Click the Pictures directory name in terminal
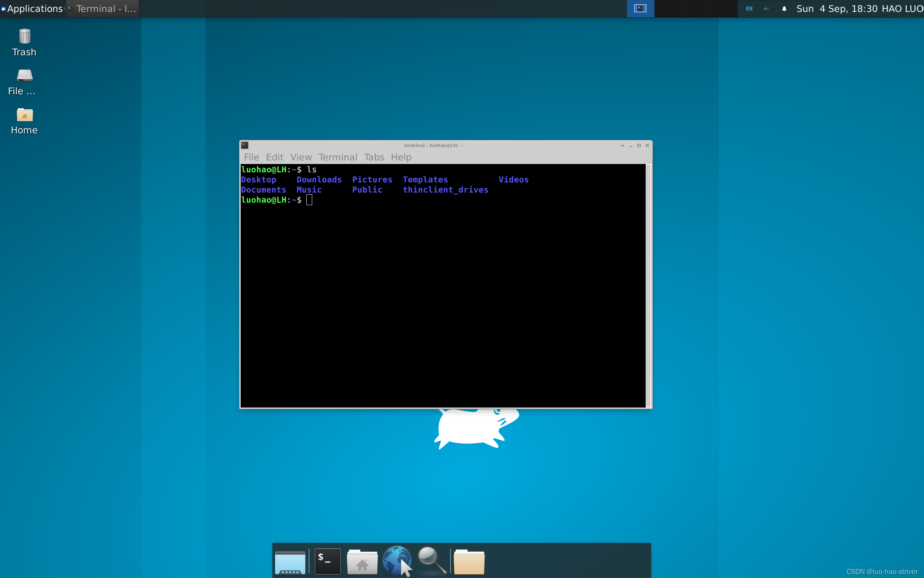The height and width of the screenshot is (578, 924). pyautogui.click(x=372, y=180)
